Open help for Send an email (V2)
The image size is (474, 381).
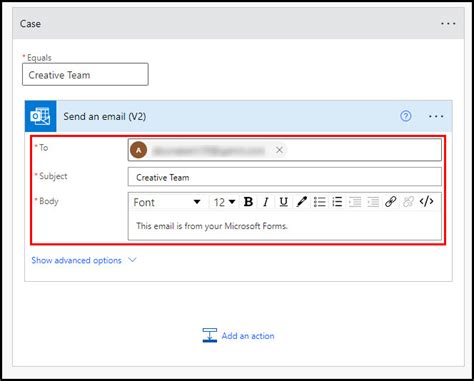[x=405, y=116]
